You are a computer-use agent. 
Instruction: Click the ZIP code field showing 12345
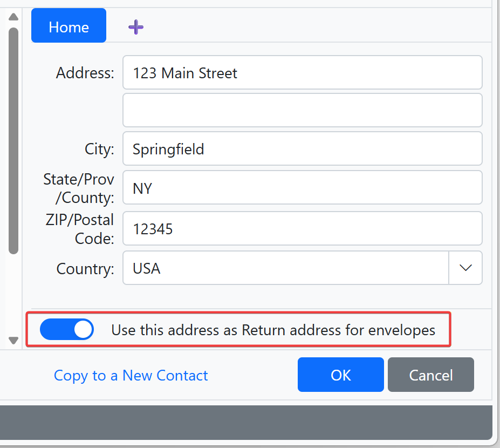coord(302,228)
